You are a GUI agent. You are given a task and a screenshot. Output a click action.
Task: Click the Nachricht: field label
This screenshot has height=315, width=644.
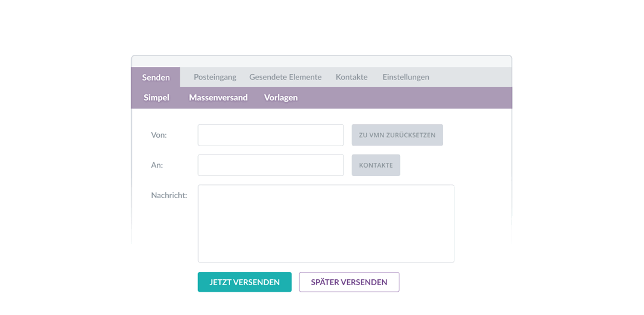coord(169,195)
